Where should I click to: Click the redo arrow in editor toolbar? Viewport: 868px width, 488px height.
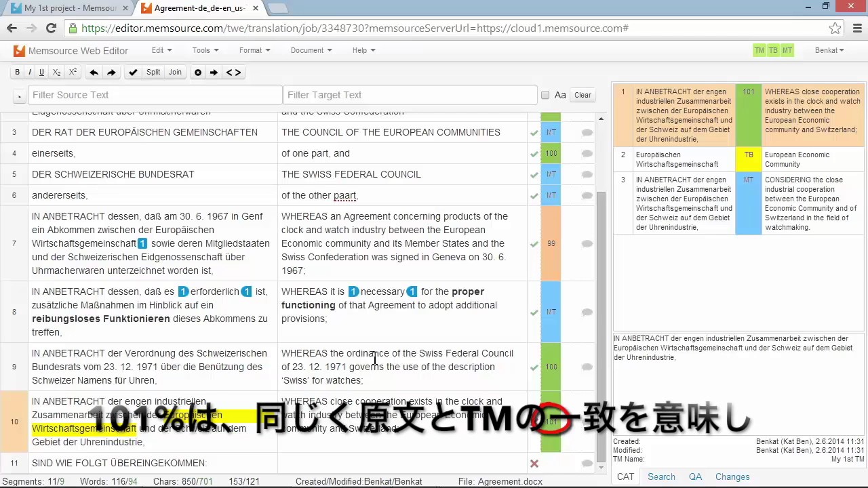112,73
